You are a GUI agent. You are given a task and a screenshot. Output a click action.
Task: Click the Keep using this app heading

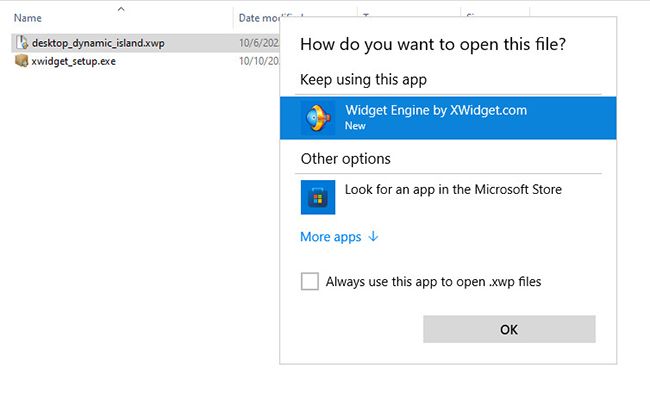point(364,80)
